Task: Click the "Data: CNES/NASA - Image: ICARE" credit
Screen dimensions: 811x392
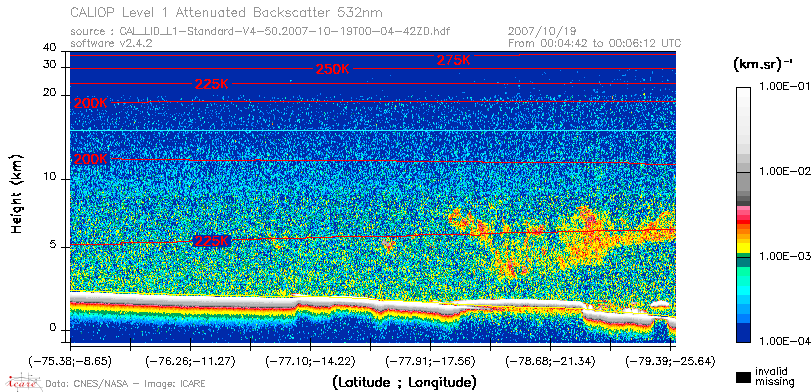Action: 126,384
